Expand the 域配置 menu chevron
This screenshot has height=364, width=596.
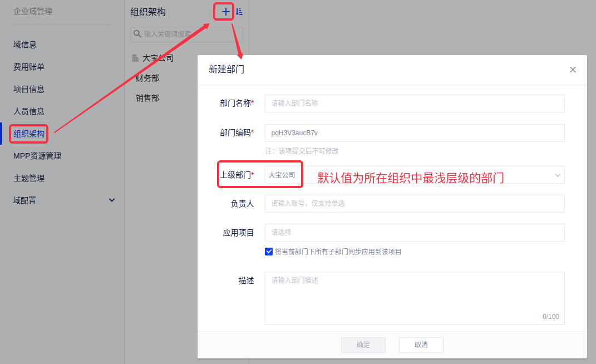pos(112,200)
